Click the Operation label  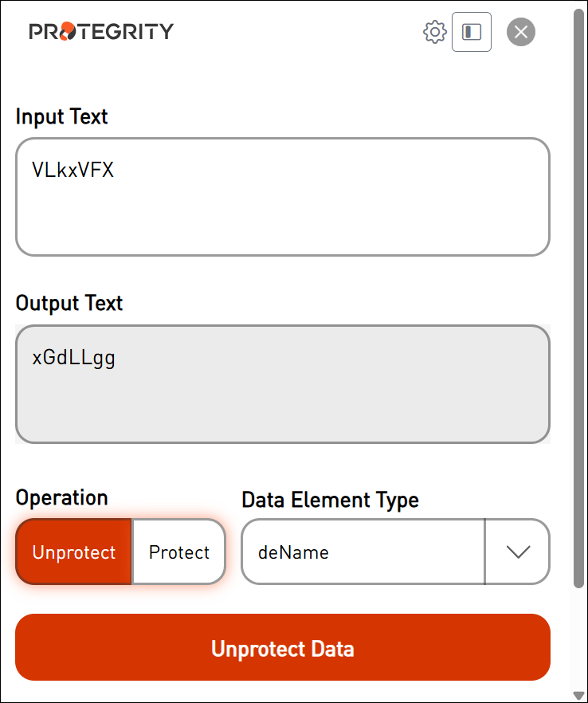tap(62, 497)
